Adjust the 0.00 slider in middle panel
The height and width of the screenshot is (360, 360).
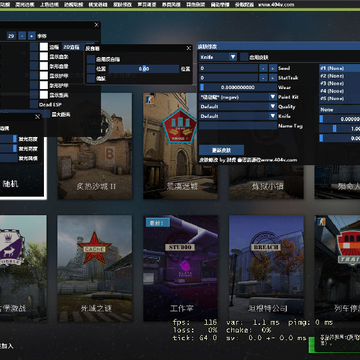pyautogui.click(x=144, y=69)
